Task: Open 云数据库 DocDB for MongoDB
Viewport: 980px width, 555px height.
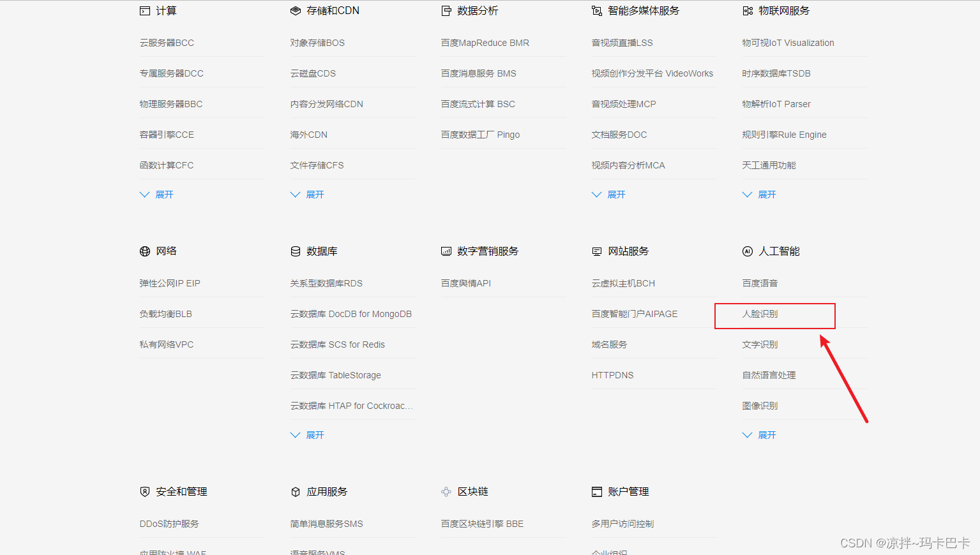Action: pos(351,314)
